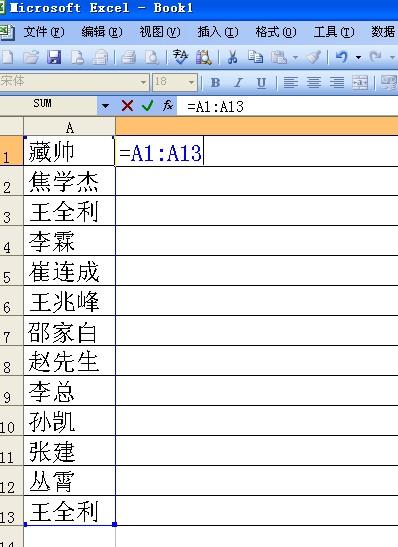The width and height of the screenshot is (398, 547).
Task: Select row 13 header
Action: coord(11,511)
